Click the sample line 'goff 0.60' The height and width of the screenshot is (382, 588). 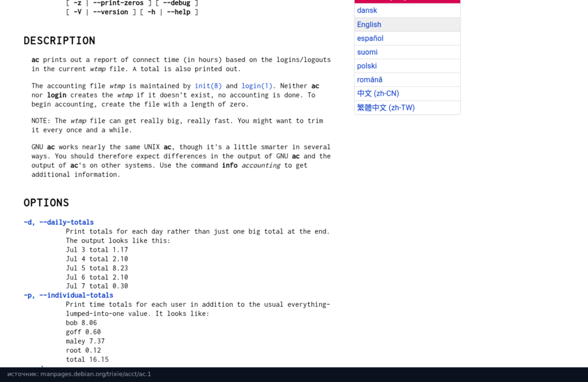[83, 332]
